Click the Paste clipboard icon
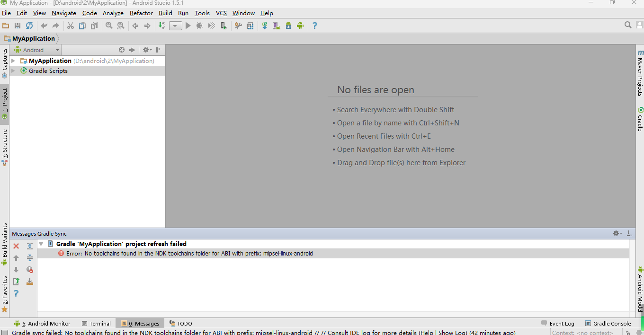The height and width of the screenshot is (335, 644). [x=94, y=26]
